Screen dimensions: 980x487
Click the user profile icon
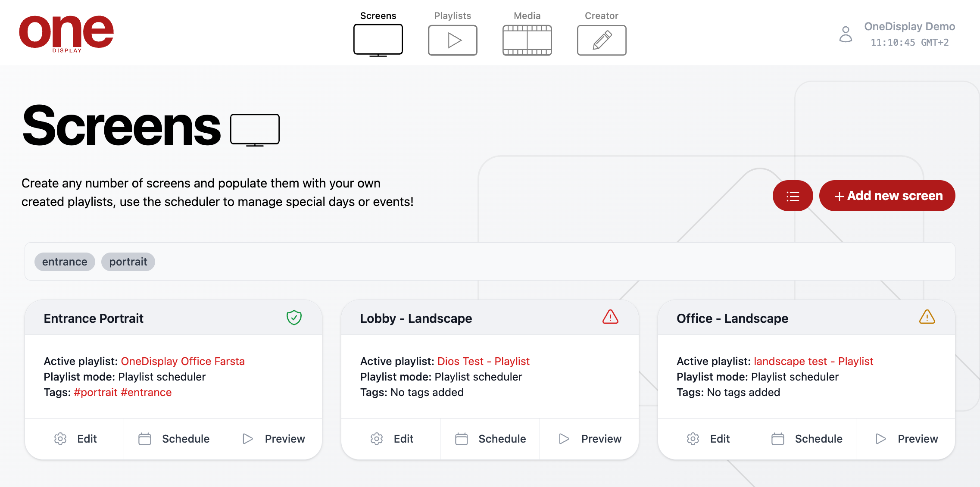[x=846, y=34]
